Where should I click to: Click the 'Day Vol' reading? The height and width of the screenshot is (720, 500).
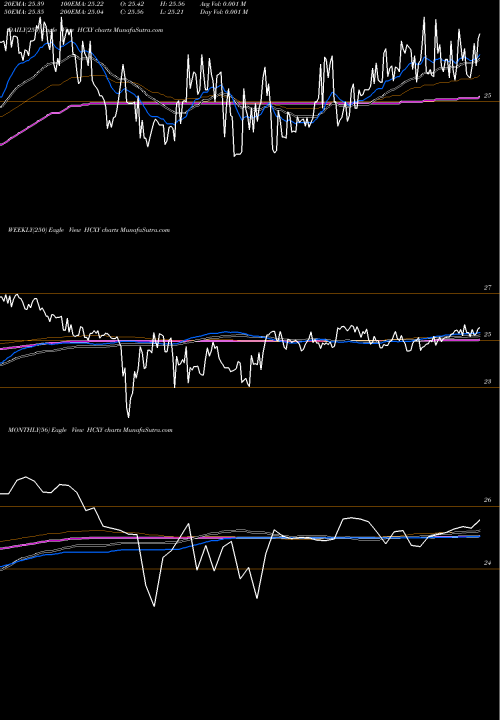[224, 12]
